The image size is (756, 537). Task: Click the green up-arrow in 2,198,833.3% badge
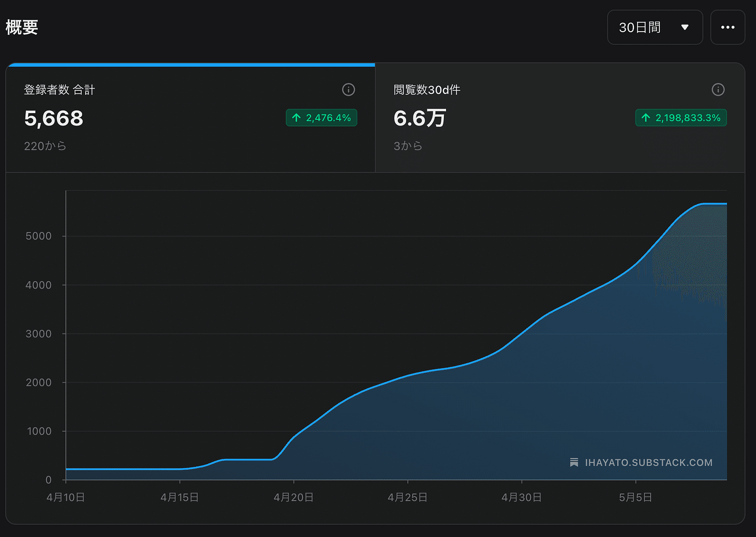[x=646, y=118]
